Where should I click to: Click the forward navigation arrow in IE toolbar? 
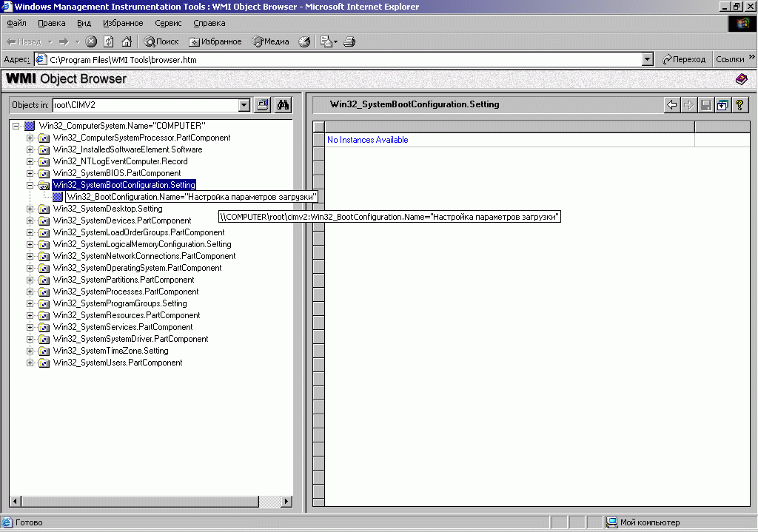coord(64,42)
